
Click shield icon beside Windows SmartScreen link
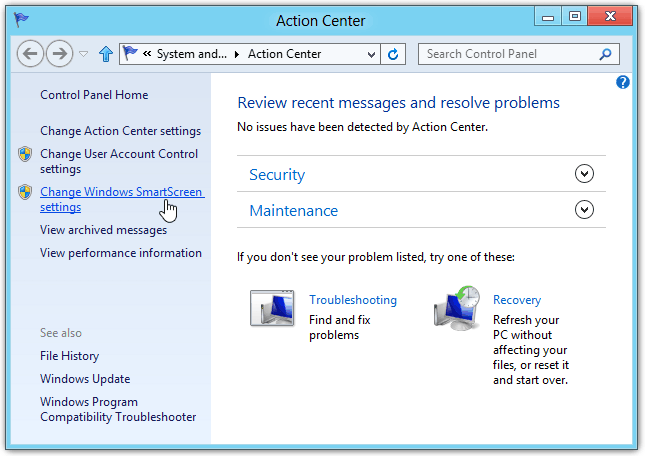pyautogui.click(x=25, y=192)
